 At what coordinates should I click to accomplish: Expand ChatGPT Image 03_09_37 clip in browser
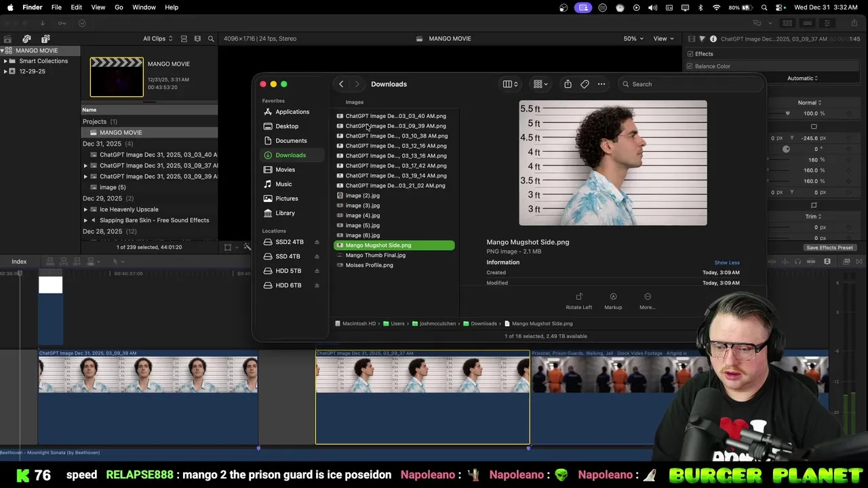pos(85,165)
